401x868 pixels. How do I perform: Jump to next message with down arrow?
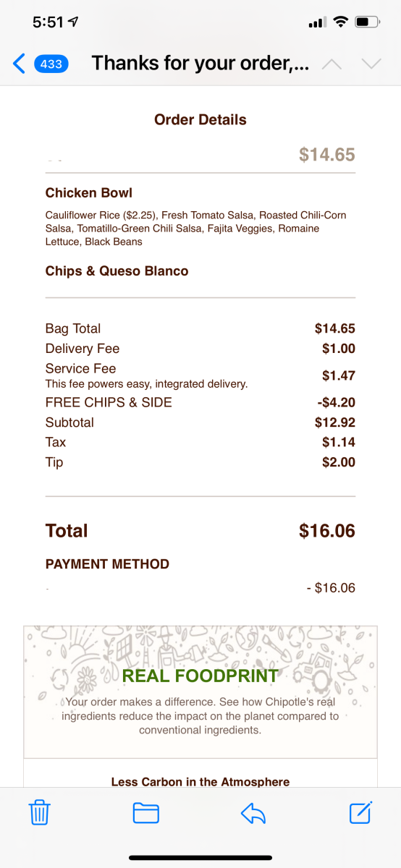pyautogui.click(x=371, y=64)
